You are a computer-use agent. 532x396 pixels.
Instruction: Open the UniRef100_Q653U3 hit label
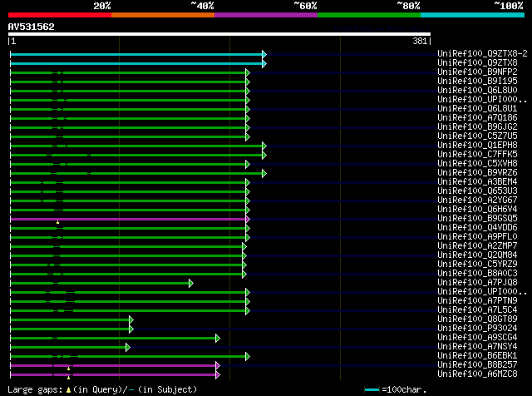pyautogui.click(x=477, y=191)
